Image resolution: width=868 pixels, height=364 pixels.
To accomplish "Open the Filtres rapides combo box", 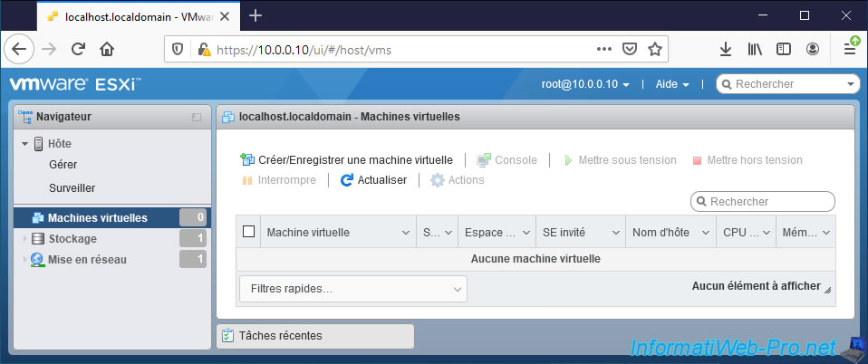I will coord(353,289).
